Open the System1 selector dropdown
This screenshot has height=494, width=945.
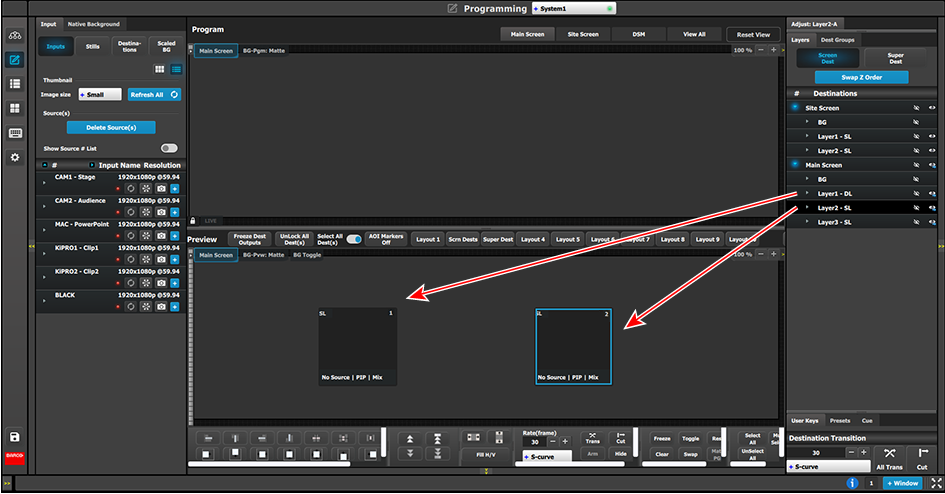(574, 8)
